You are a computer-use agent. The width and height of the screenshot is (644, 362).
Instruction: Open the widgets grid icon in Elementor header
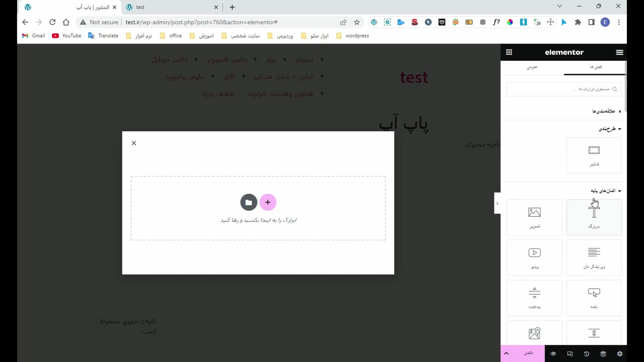[x=509, y=52]
